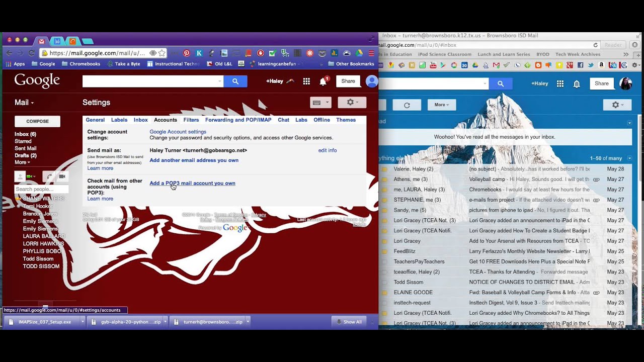The width and height of the screenshot is (644, 362).
Task: Switch to the Labs settings tab
Action: (x=301, y=120)
